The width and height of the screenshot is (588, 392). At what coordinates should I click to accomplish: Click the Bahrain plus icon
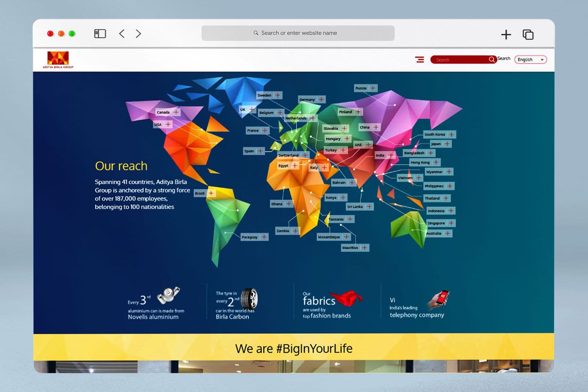tap(352, 183)
